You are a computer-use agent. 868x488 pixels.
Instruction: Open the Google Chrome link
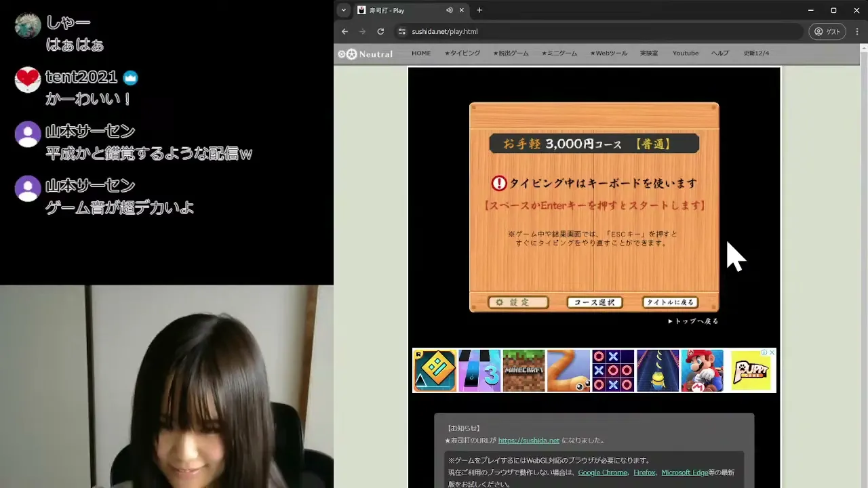pyautogui.click(x=603, y=472)
